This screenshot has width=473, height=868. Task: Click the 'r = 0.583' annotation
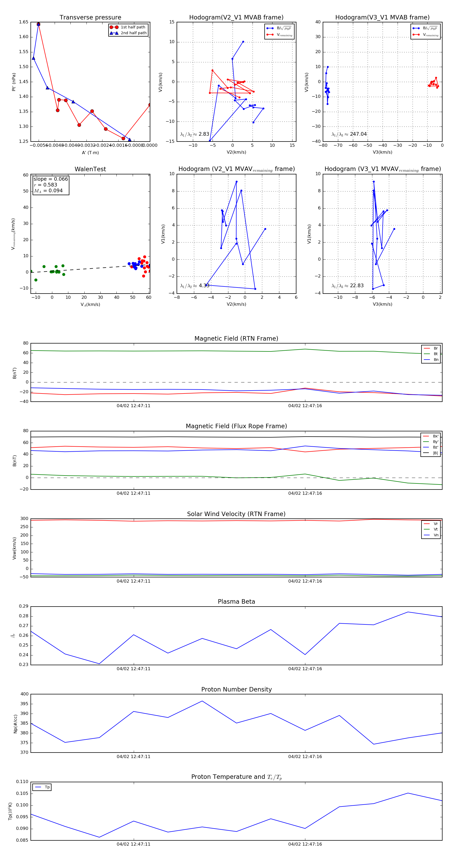pyautogui.click(x=45, y=185)
